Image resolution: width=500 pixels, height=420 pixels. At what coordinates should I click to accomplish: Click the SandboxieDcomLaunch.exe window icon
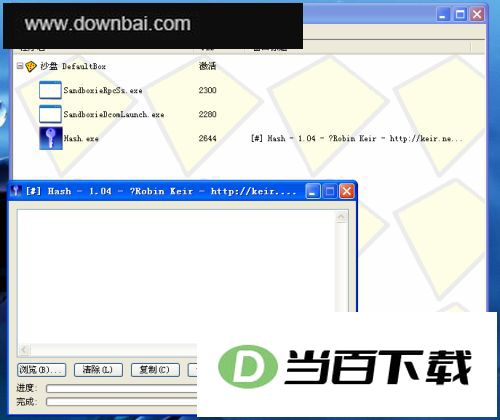tap(50, 114)
